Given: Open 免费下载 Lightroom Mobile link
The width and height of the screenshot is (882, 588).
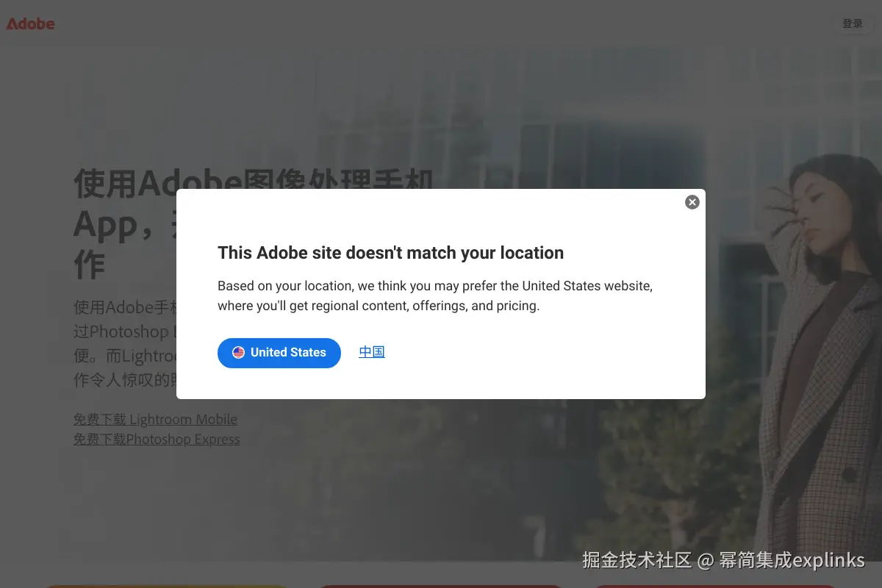Looking at the screenshot, I should click(x=155, y=420).
